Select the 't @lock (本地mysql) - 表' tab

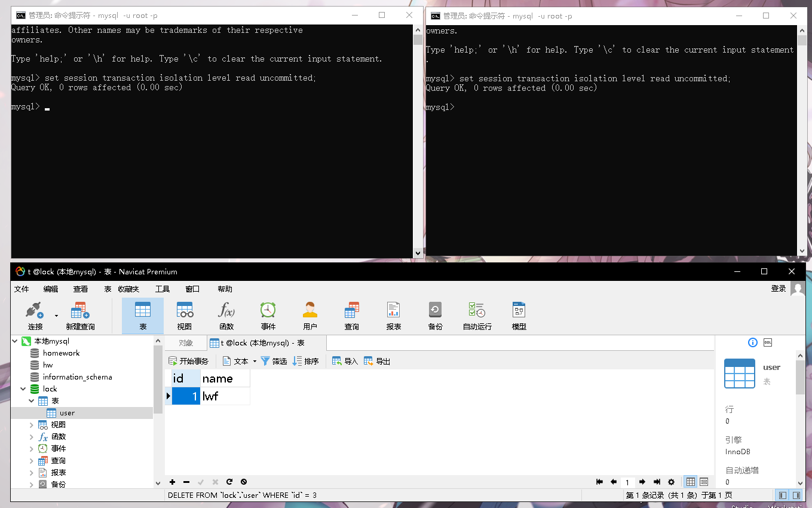[x=266, y=343]
